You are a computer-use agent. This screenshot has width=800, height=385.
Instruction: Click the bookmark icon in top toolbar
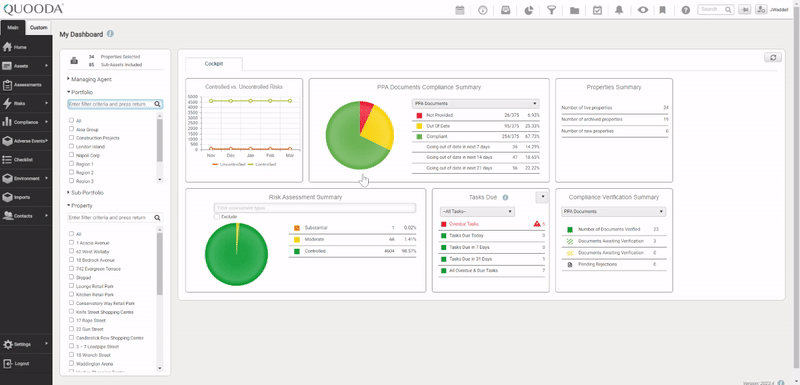pos(663,10)
